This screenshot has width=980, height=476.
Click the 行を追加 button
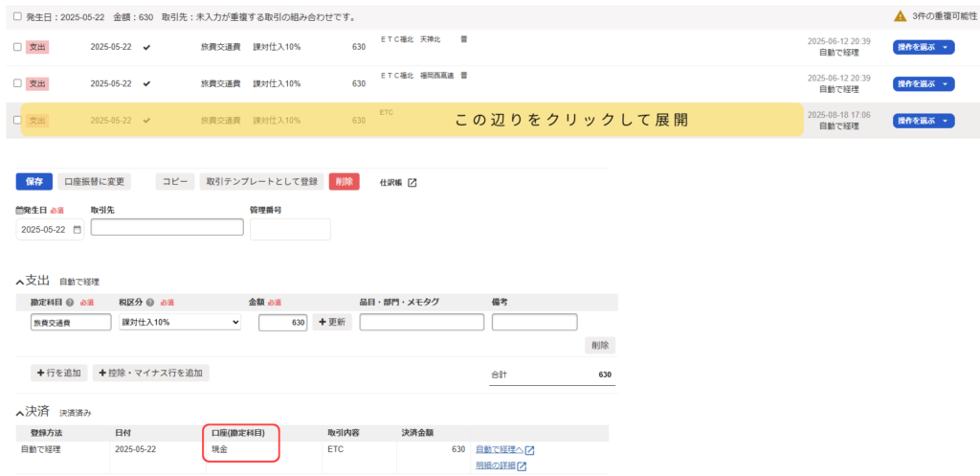(58, 373)
